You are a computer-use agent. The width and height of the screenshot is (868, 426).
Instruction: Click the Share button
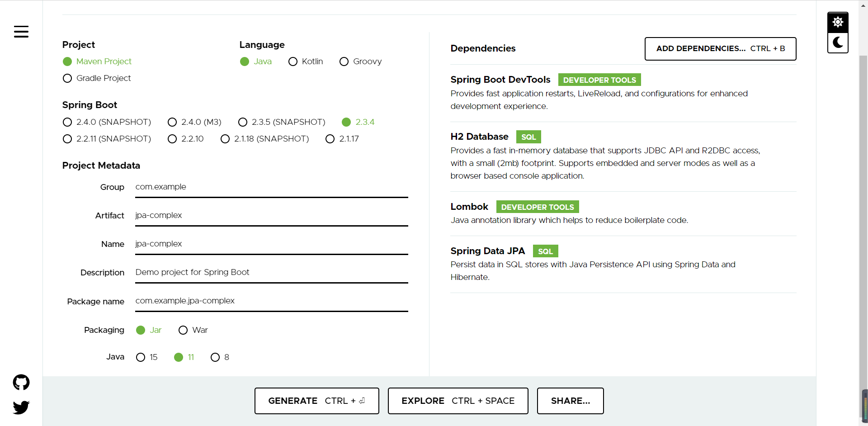click(570, 401)
